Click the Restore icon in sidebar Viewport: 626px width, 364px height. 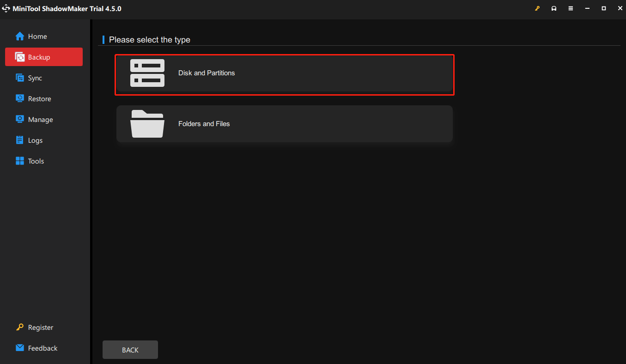click(19, 99)
